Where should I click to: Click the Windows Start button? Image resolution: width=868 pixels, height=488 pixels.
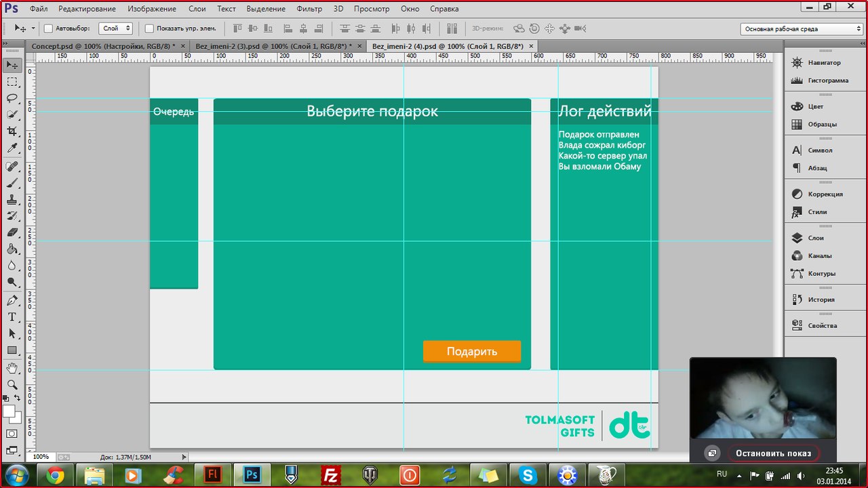(x=16, y=474)
